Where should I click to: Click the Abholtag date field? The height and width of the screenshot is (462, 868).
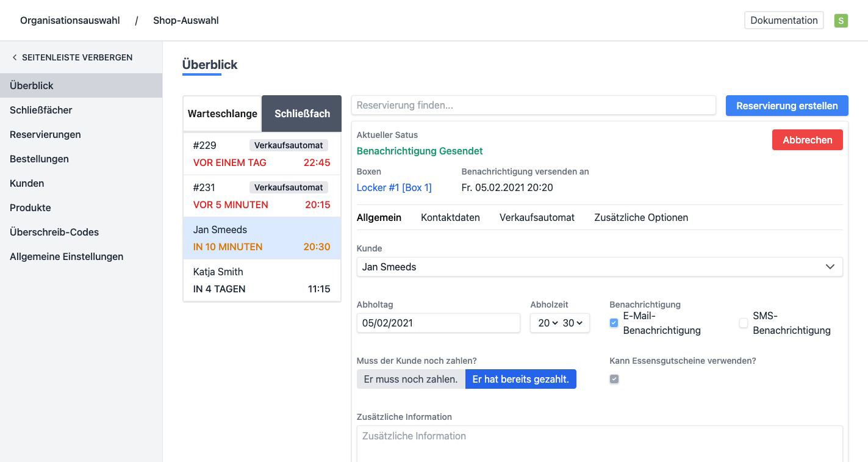click(438, 323)
